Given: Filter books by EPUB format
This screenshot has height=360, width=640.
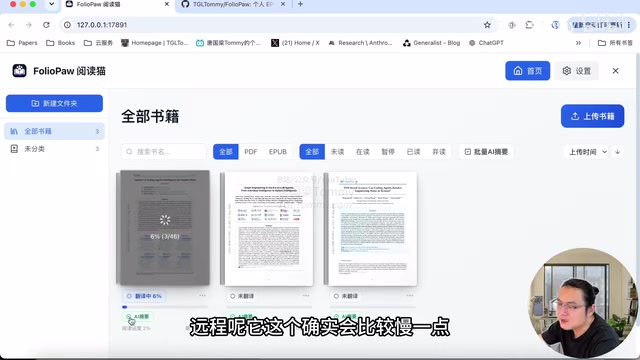Looking at the screenshot, I should click(x=278, y=151).
